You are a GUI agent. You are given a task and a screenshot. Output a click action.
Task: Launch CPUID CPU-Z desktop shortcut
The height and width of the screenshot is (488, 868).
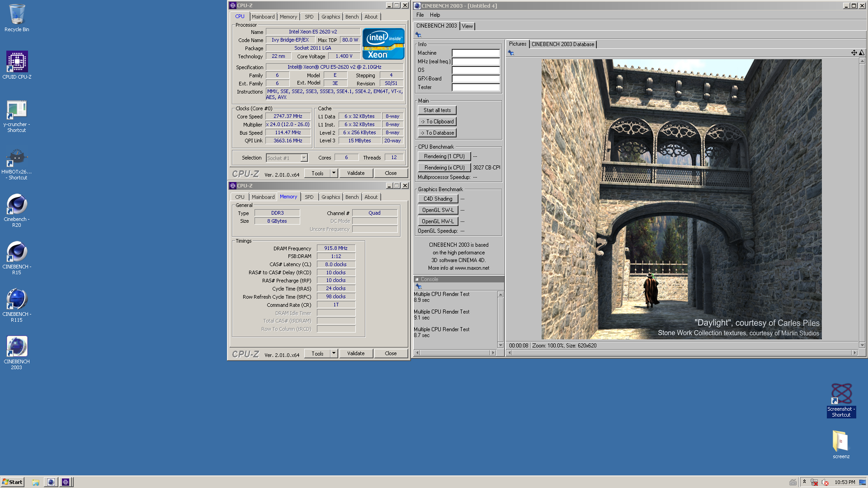point(17,65)
